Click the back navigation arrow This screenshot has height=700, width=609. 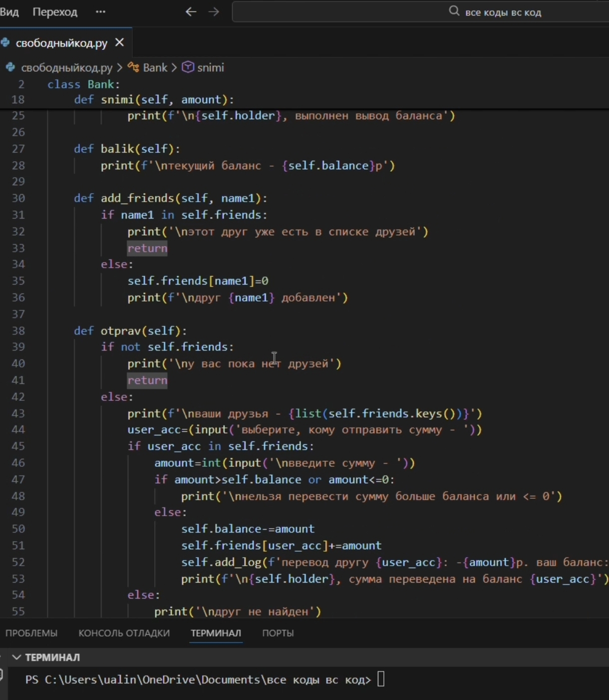point(191,12)
